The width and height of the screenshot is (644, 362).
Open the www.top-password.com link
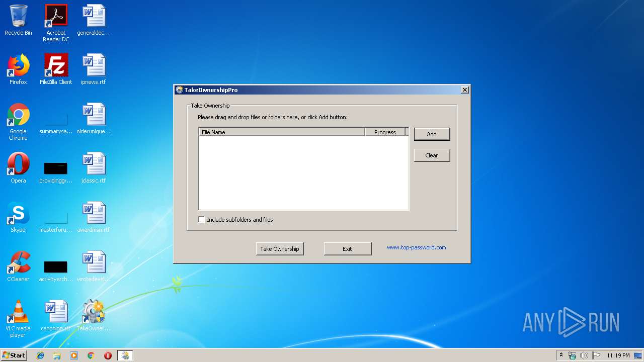(x=417, y=247)
